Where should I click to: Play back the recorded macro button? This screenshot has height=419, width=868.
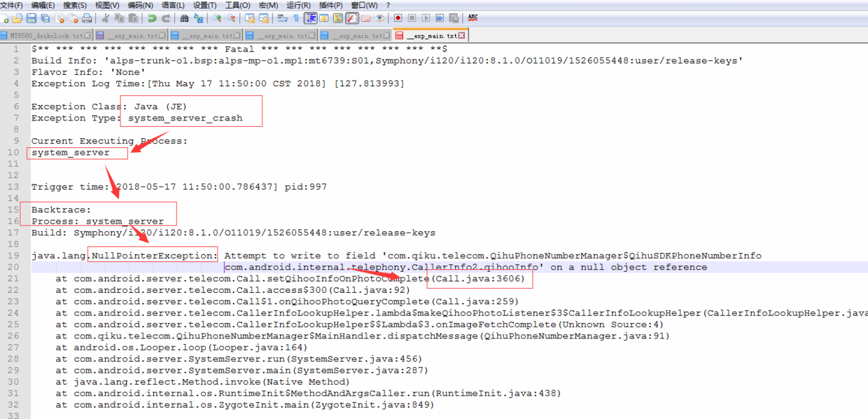(x=426, y=18)
